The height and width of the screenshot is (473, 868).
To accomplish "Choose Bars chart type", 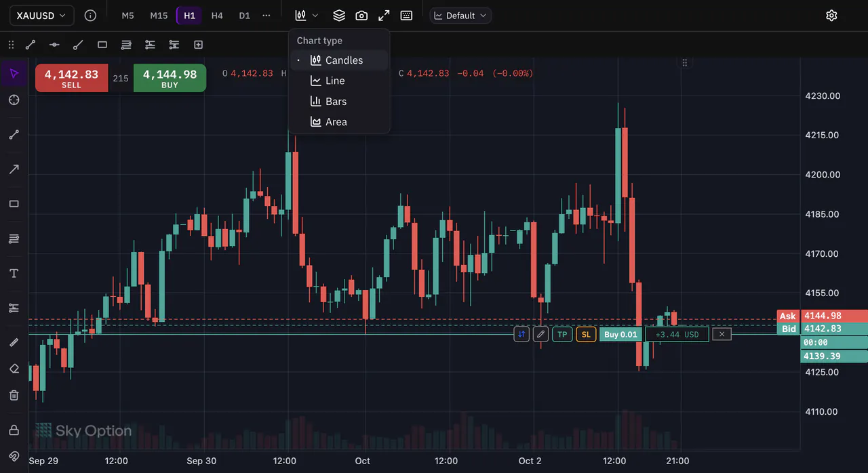I will coord(339,102).
